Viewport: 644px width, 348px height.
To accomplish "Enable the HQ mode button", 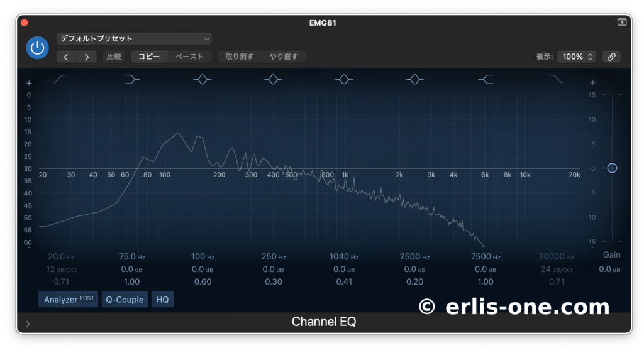I will 162,300.
